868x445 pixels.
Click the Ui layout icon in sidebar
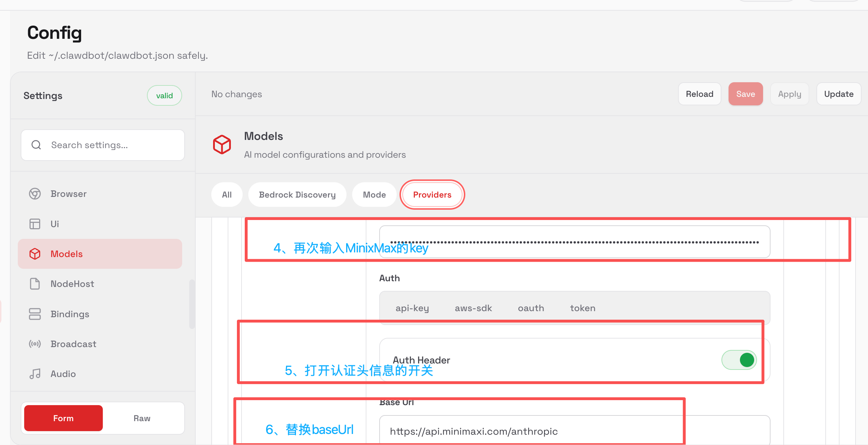pyautogui.click(x=35, y=224)
